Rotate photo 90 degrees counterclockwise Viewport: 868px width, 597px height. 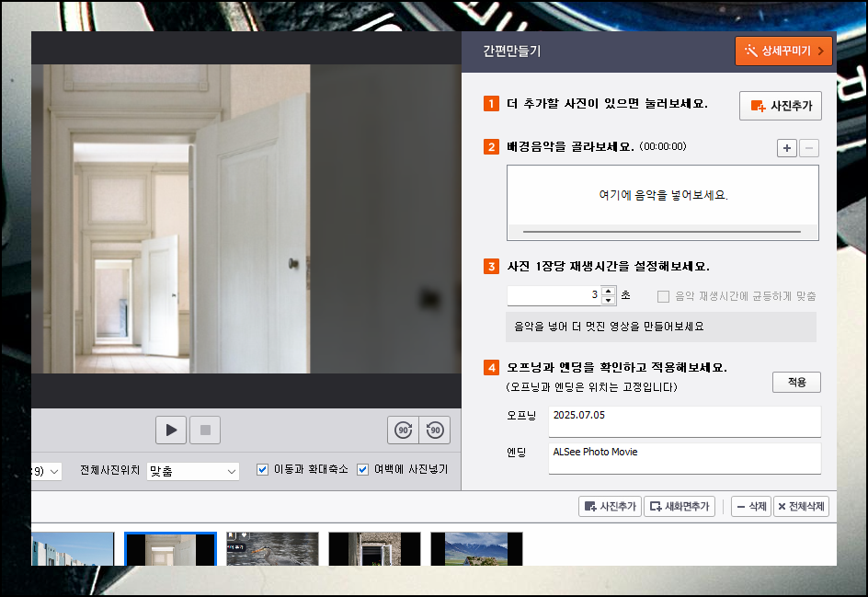[x=435, y=430]
